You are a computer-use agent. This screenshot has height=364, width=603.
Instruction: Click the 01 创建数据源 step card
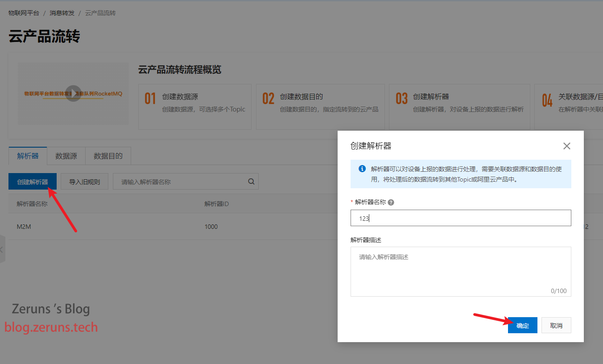[195, 107]
